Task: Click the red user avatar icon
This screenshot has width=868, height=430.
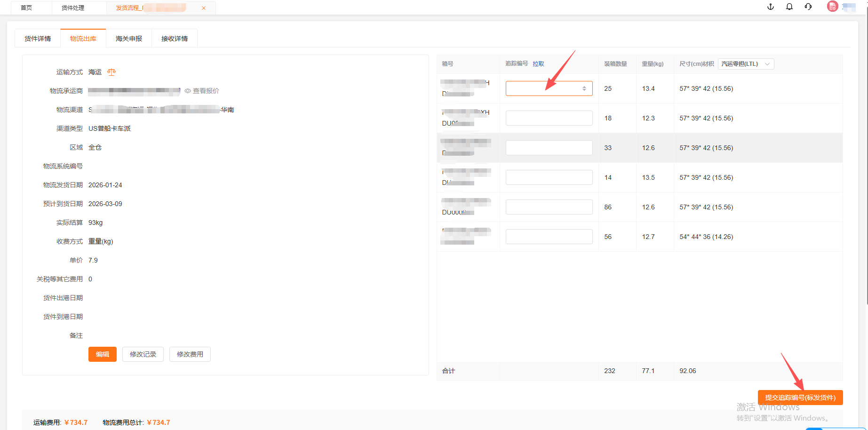Action: [x=832, y=7]
